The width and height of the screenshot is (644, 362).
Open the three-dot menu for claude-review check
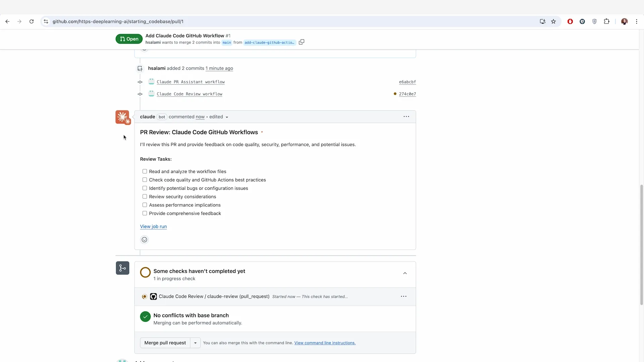[x=404, y=297]
